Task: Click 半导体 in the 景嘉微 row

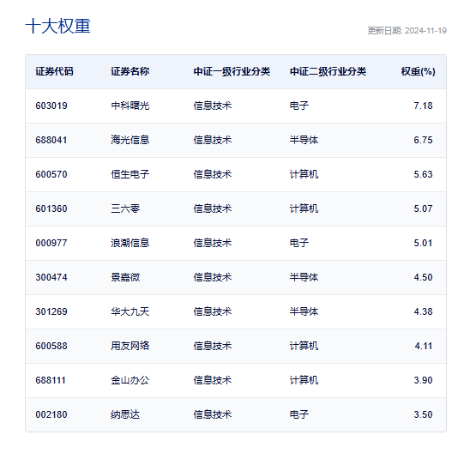Action: (304, 277)
